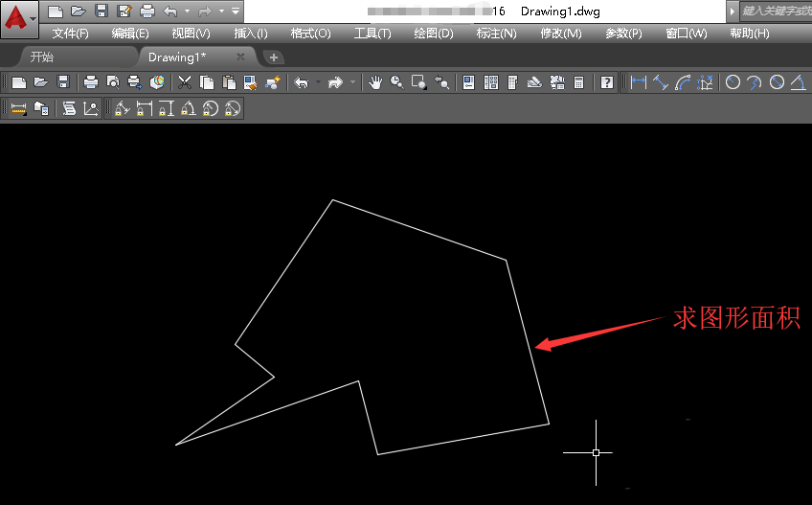Open the 标注(N) menu
The image size is (812, 505).
click(x=497, y=34)
